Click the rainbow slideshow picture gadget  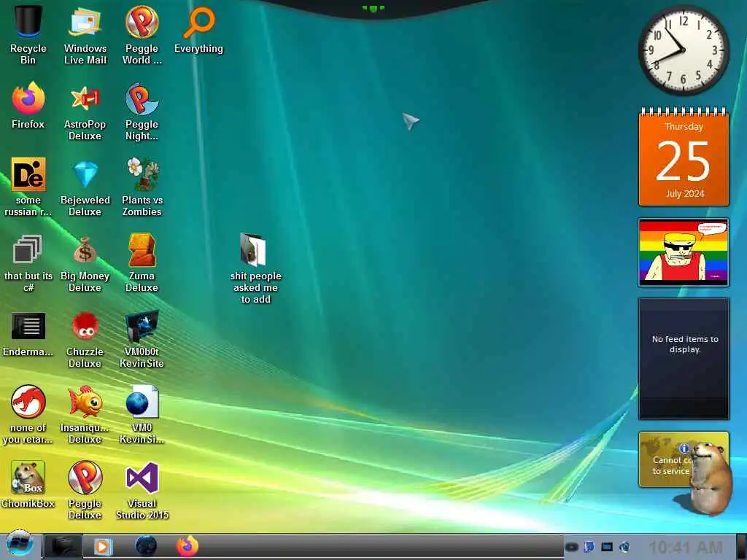pyautogui.click(x=684, y=252)
